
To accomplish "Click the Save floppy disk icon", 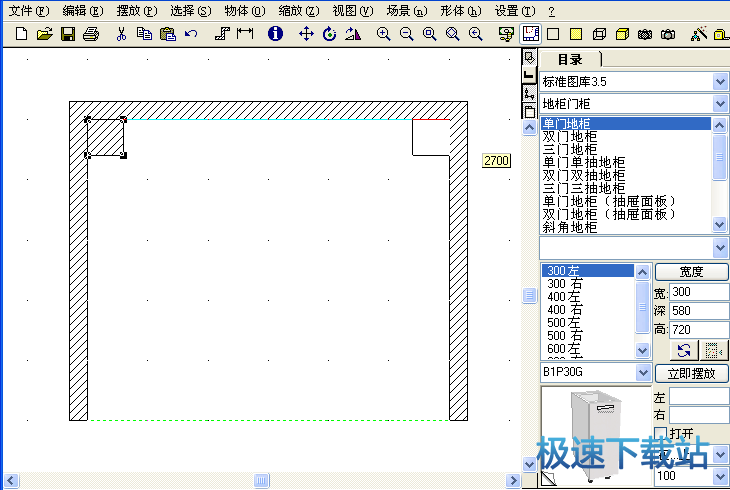I will 68,34.
